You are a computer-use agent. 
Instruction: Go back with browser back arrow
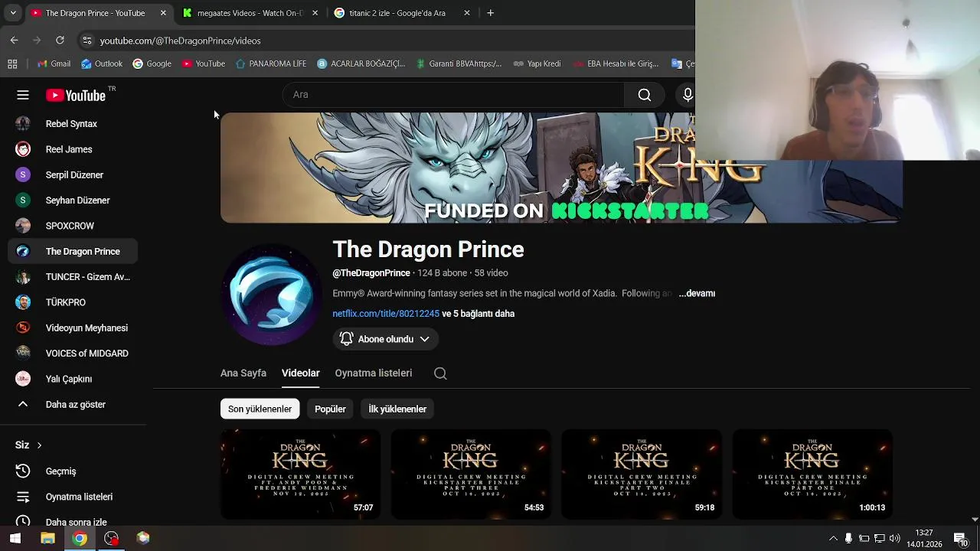click(14, 40)
